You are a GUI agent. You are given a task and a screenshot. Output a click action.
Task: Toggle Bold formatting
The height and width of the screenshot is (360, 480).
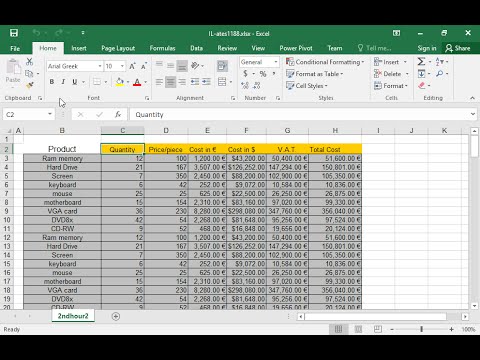[x=52, y=82]
